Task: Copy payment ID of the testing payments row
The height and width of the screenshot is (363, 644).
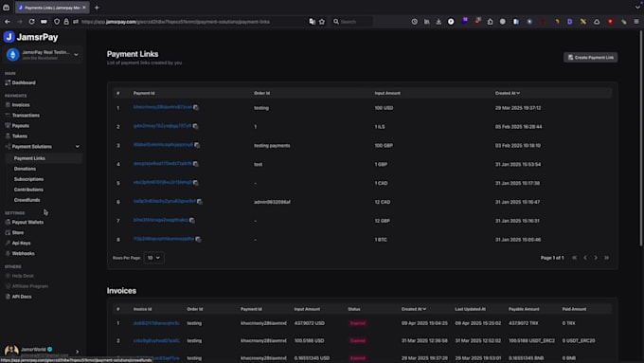Action: pos(197,145)
